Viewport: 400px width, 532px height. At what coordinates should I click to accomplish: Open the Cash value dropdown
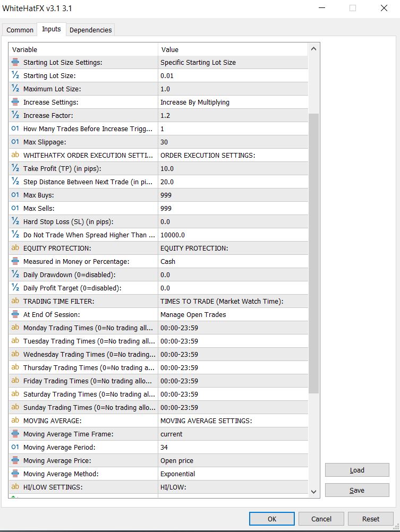point(233,261)
